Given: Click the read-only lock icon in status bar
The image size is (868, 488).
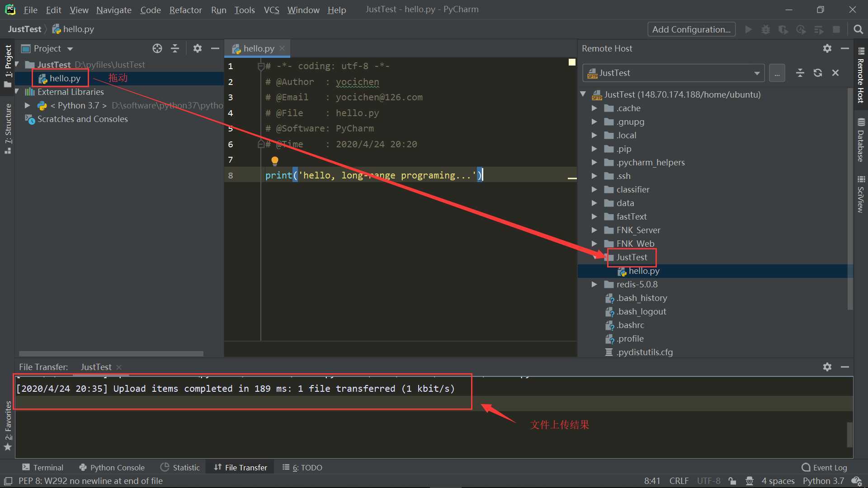Looking at the screenshot, I should [732, 481].
